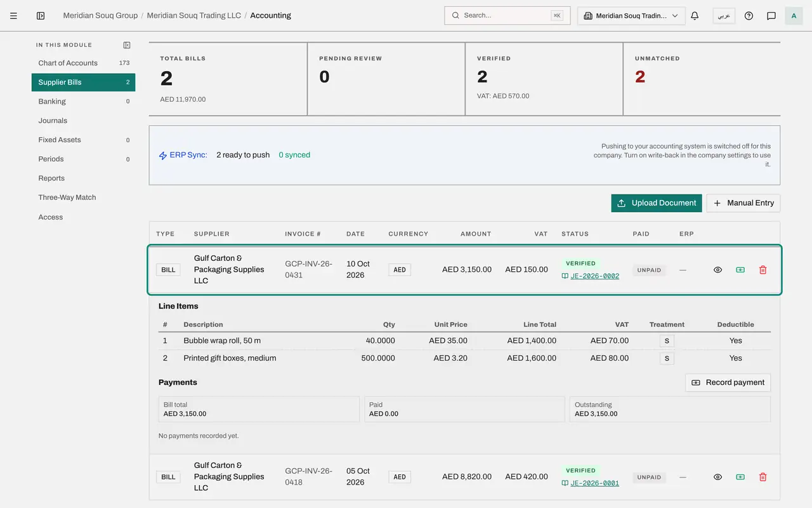Image resolution: width=812 pixels, height=508 pixels.
Task: Open Fixed Assets section
Action: (x=83, y=140)
